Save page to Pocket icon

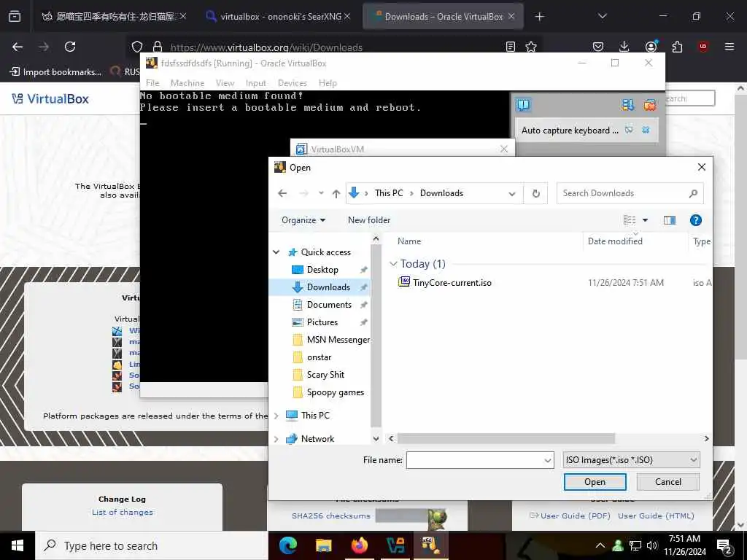(x=598, y=47)
